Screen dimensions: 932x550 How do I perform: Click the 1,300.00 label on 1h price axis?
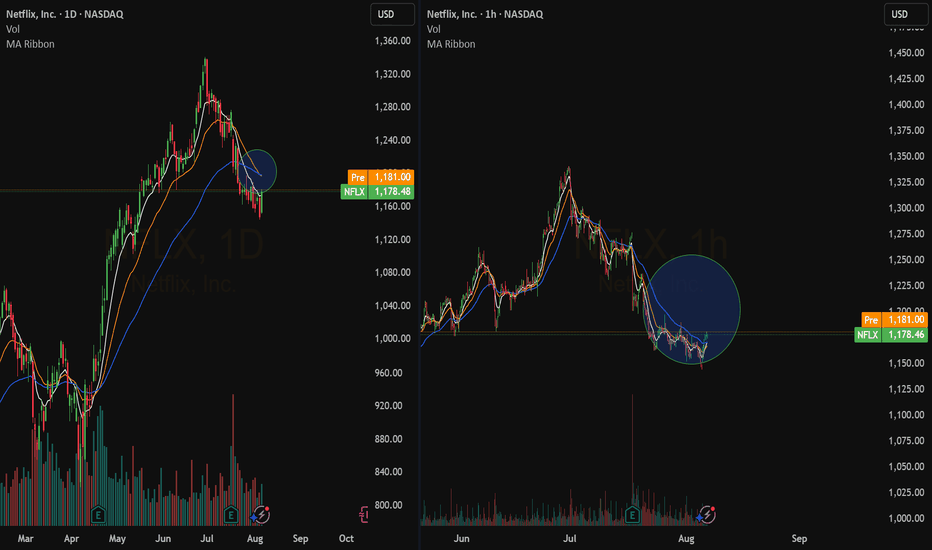[x=906, y=208]
